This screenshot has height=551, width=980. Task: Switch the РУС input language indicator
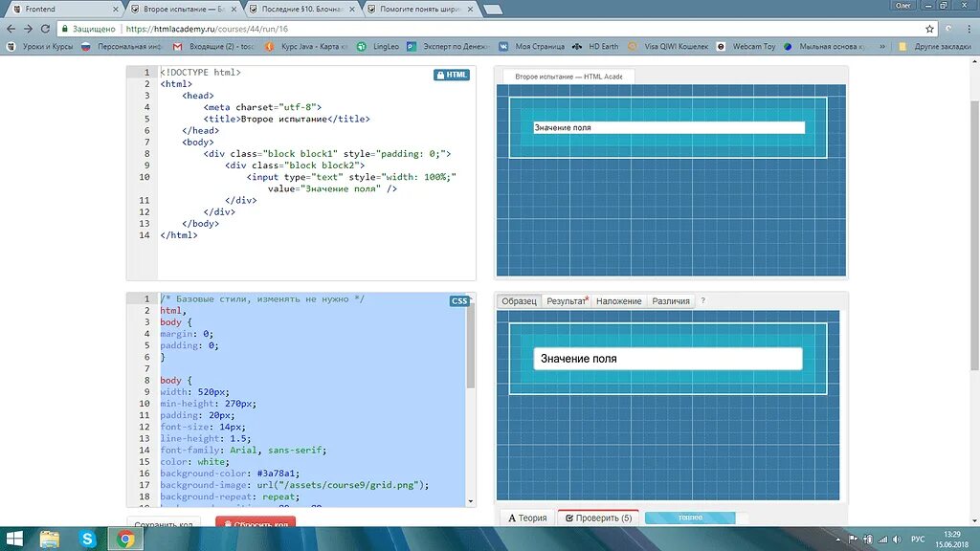(918, 540)
